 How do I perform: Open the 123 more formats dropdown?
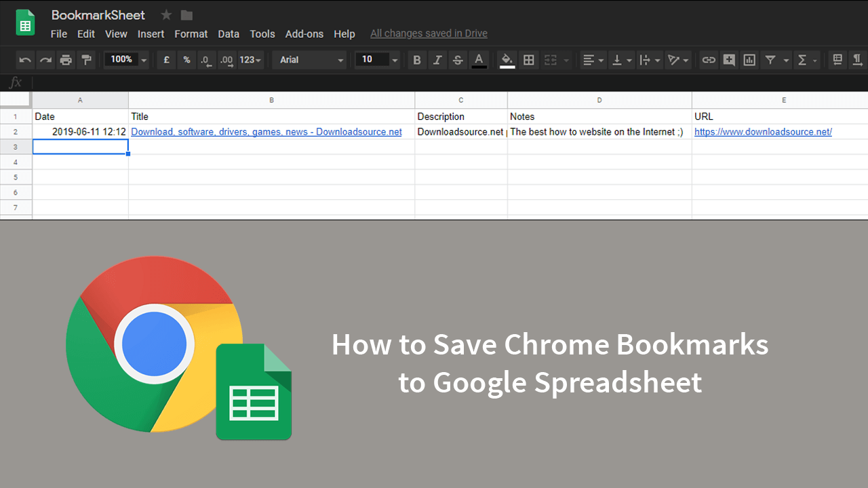coord(251,60)
